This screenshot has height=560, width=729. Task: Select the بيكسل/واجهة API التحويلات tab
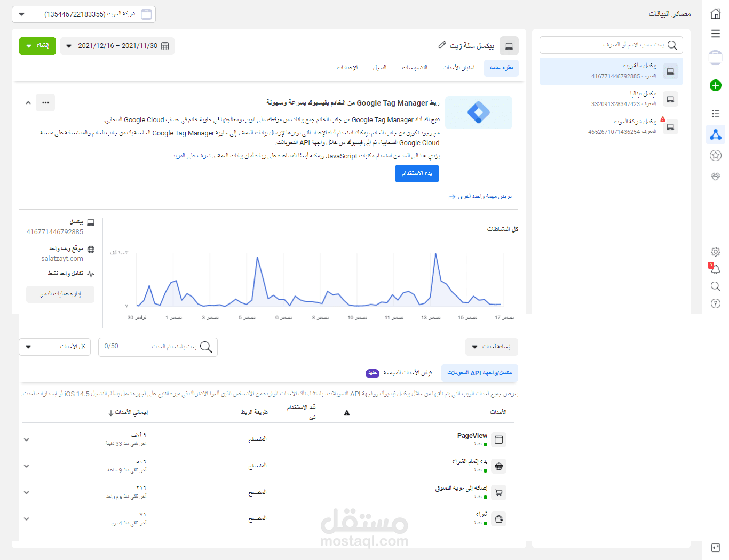click(x=480, y=373)
